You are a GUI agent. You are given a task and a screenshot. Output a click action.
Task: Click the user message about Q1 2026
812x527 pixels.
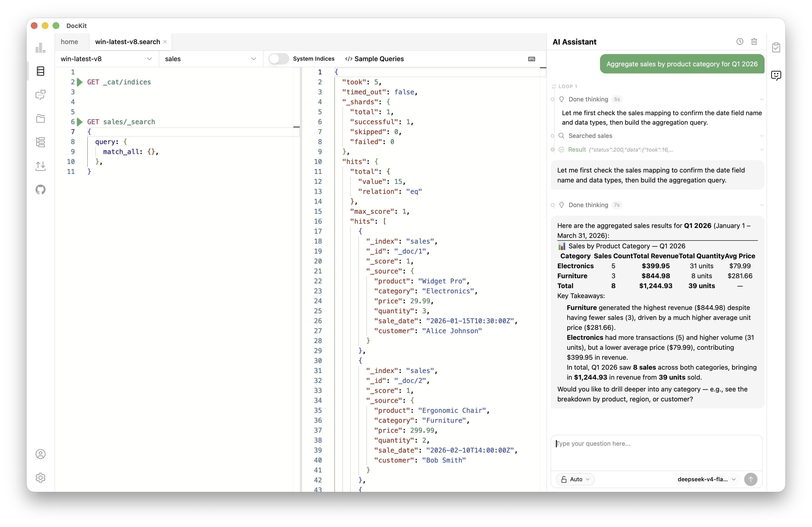coord(682,64)
